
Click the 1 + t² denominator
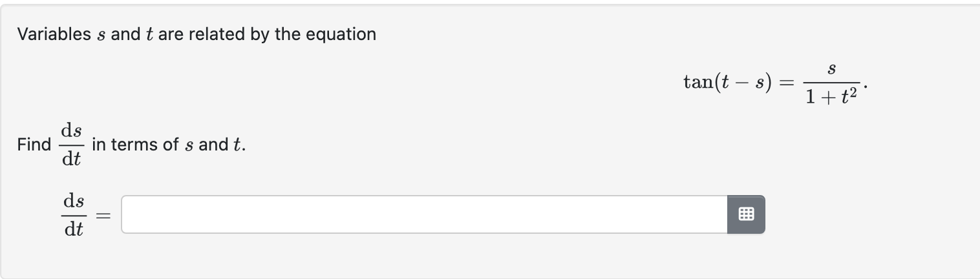click(831, 96)
